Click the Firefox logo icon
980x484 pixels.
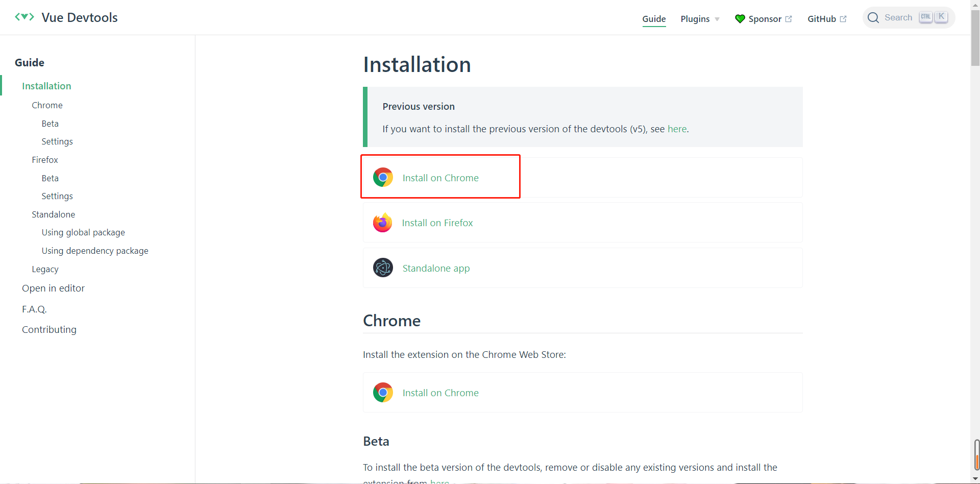382,223
